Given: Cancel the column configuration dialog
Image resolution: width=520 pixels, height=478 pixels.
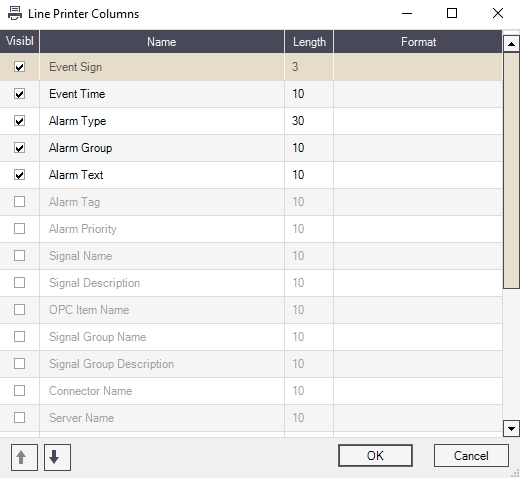Looking at the screenshot, I should click(471, 456).
